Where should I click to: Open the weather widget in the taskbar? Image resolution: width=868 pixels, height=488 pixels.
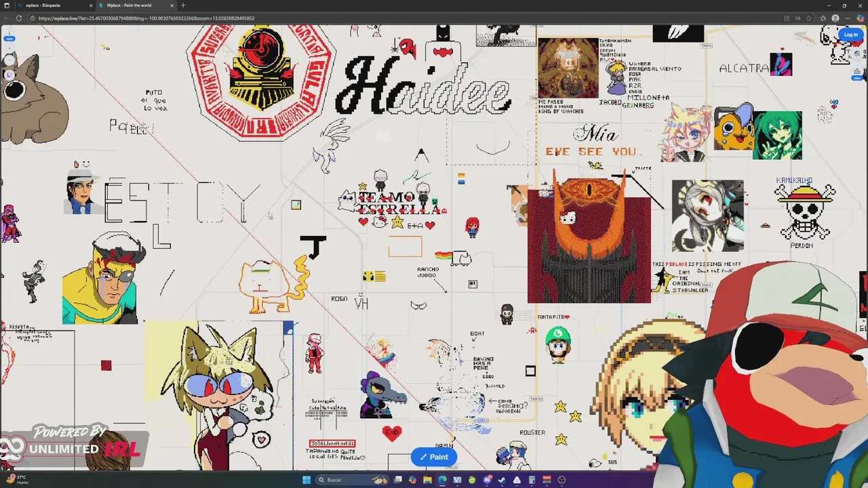click(17, 480)
